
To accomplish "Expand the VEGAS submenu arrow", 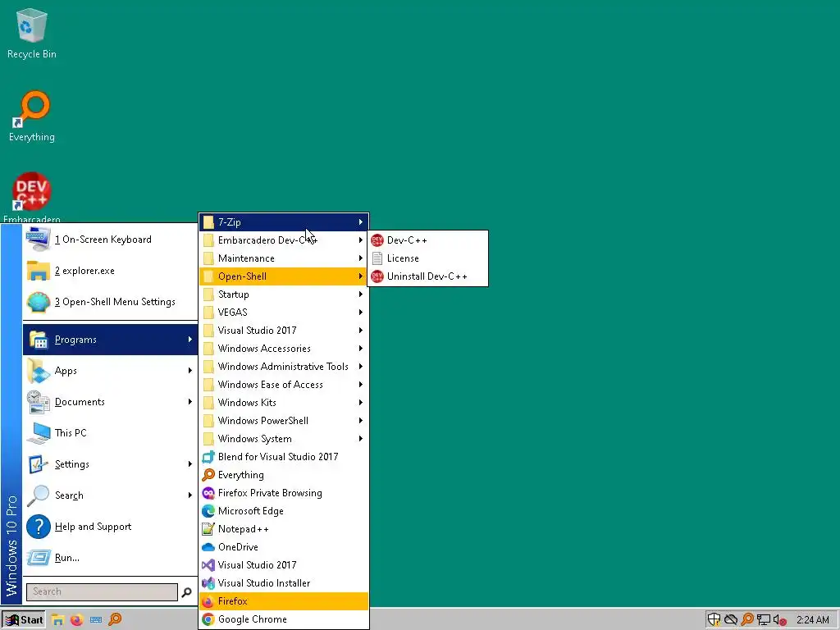I will [361, 313].
